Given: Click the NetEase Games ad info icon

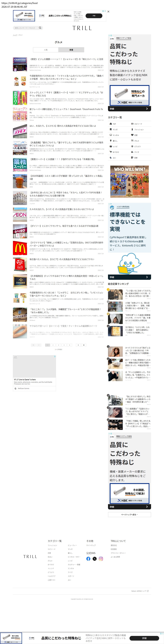Looking at the screenshot, I should [x=55, y=357].
